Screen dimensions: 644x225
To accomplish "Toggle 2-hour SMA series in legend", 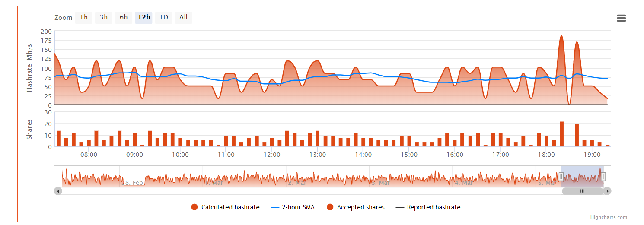I will pyautogui.click(x=293, y=207).
